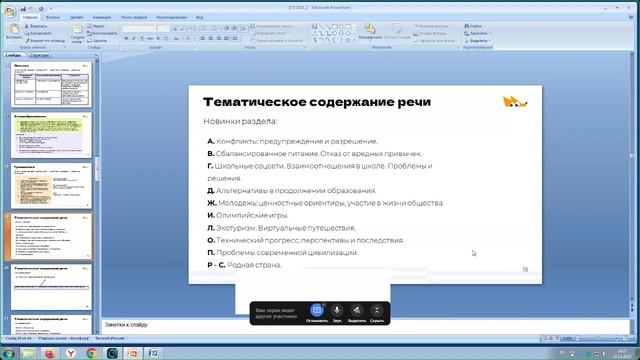Open Google Chrome from the taskbar
This screenshot has height=360, width=640.
(91, 353)
